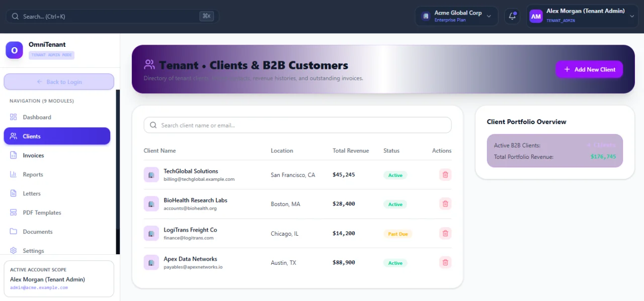Image resolution: width=644 pixels, height=301 pixels.
Task: Delete LogiTrans Freight Co with trash icon
Action: [445, 233]
